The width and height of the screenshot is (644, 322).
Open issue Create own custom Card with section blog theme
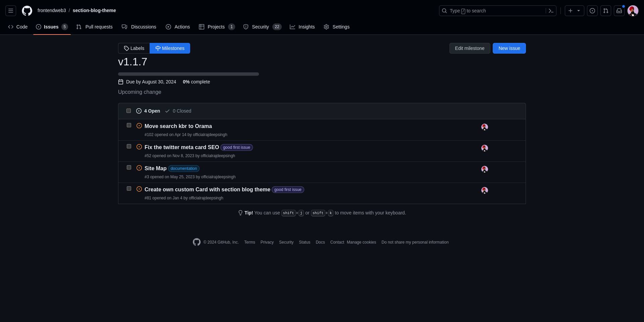[x=207, y=189]
